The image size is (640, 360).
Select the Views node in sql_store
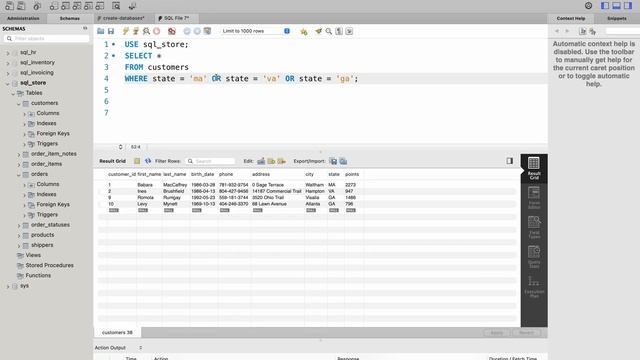point(33,255)
